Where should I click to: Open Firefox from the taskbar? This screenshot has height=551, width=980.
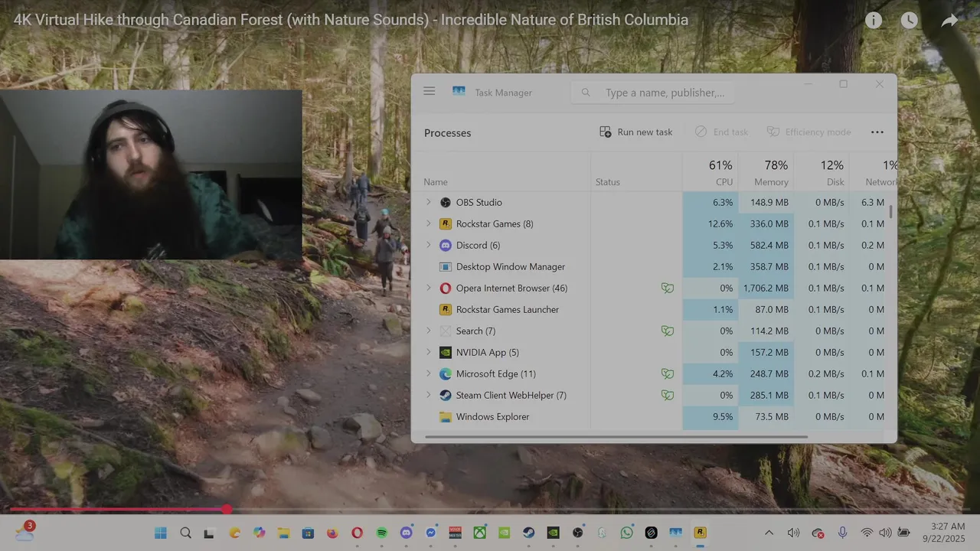point(332,533)
